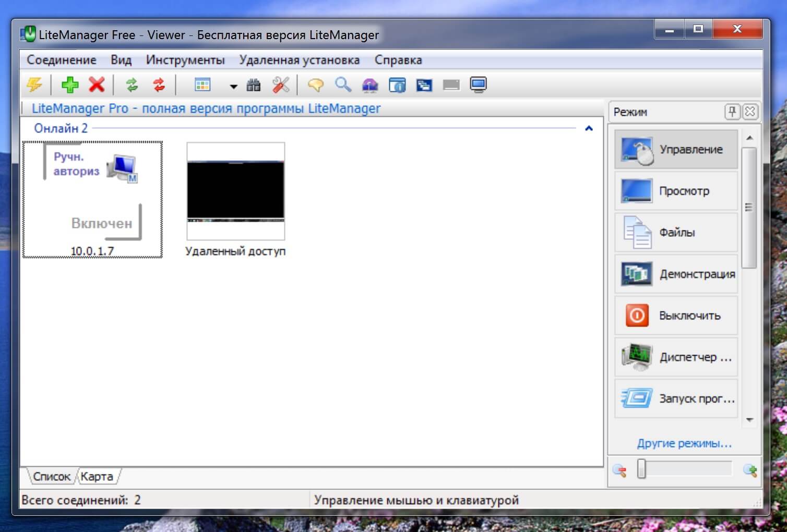The width and height of the screenshot is (787, 532).
Task: Click the dark blue cascading windows icon
Action: (x=424, y=85)
